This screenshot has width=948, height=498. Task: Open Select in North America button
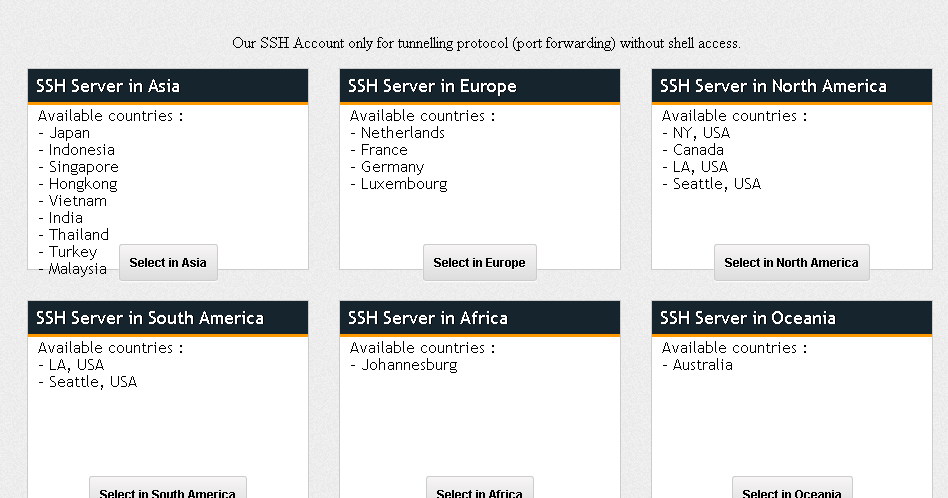pyautogui.click(x=791, y=262)
